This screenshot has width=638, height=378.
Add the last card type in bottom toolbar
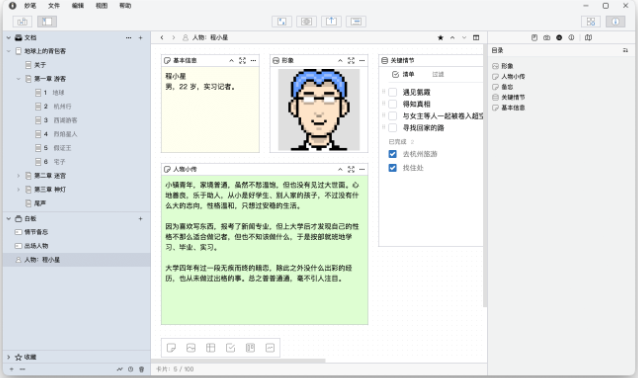[x=270, y=348]
